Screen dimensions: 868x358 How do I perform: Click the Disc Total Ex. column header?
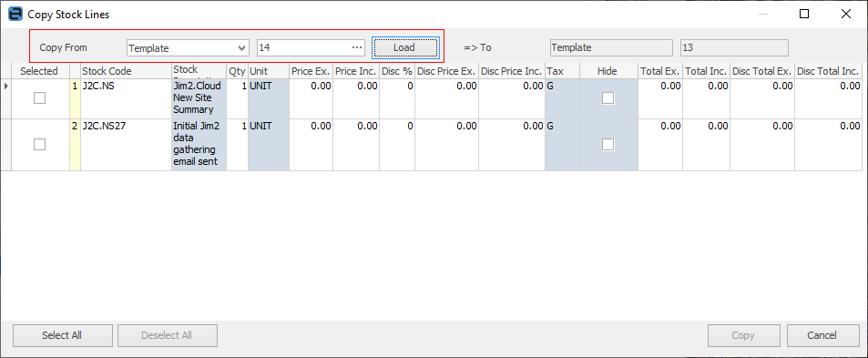pyautogui.click(x=762, y=71)
